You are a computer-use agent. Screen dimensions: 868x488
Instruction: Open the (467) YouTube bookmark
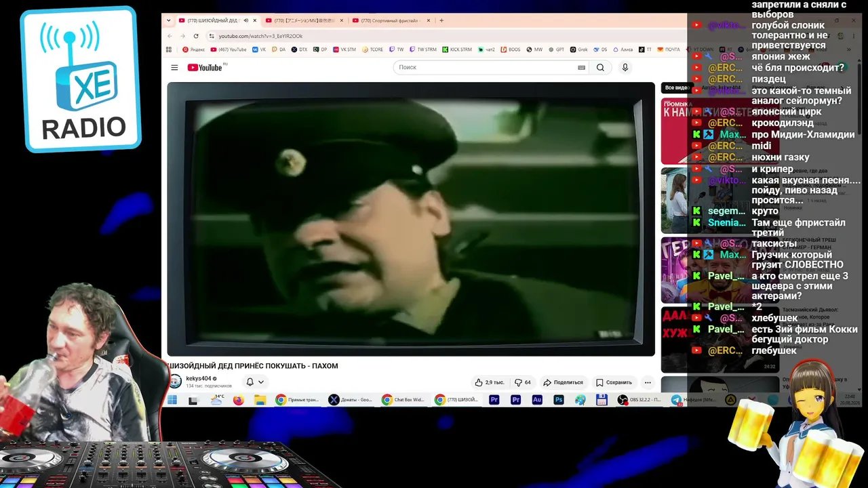coord(229,49)
